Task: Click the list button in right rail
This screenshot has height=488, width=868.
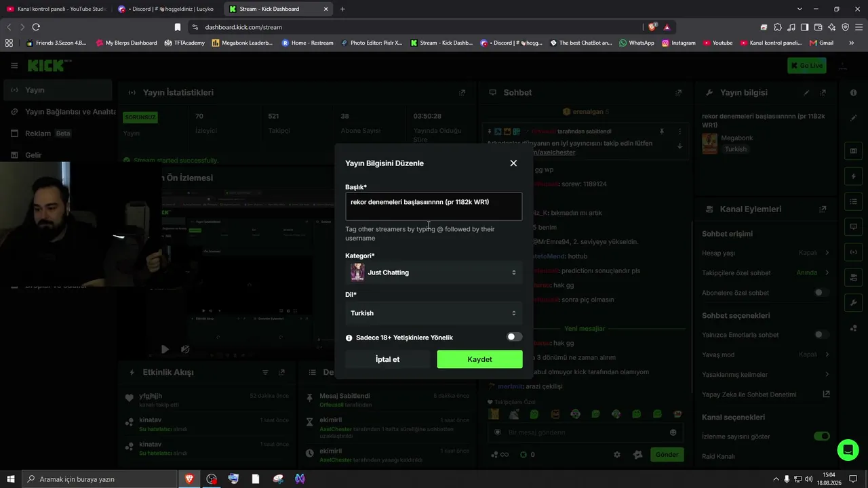Action: pos(854,201)
